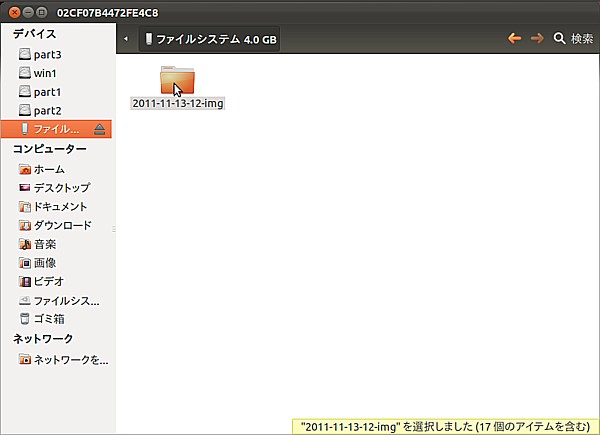
Task: Minimize the file manager window
Action: [28, 12]
